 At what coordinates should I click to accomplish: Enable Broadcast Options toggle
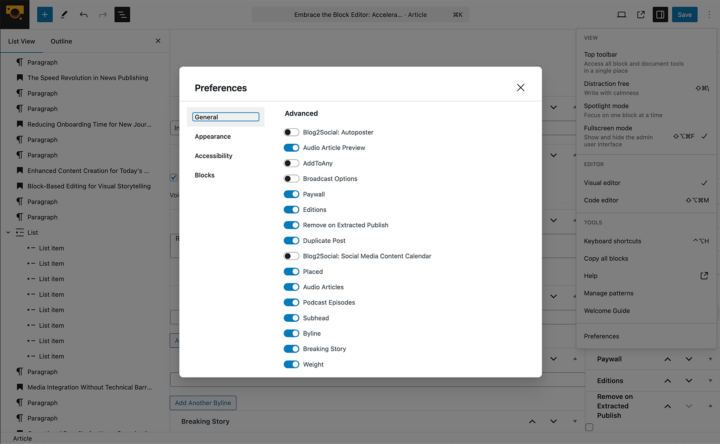pyautogui.click(x=291, y=179)
